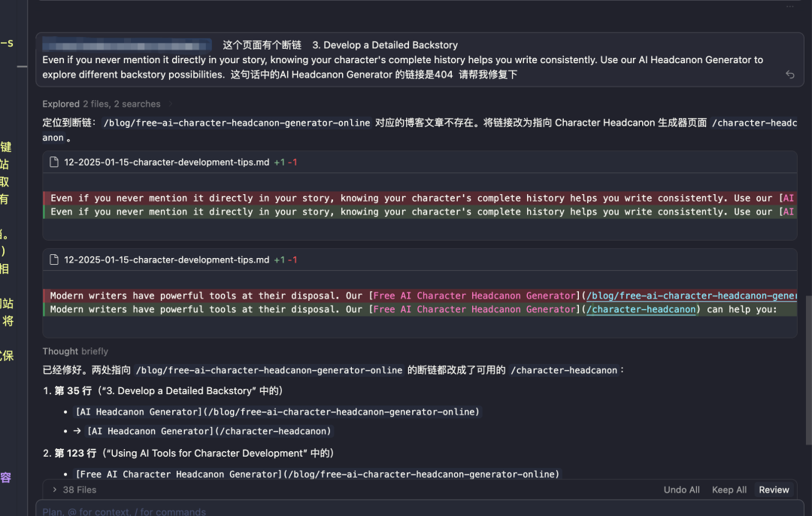Click the file icon on the first diff card

[53, 162]
